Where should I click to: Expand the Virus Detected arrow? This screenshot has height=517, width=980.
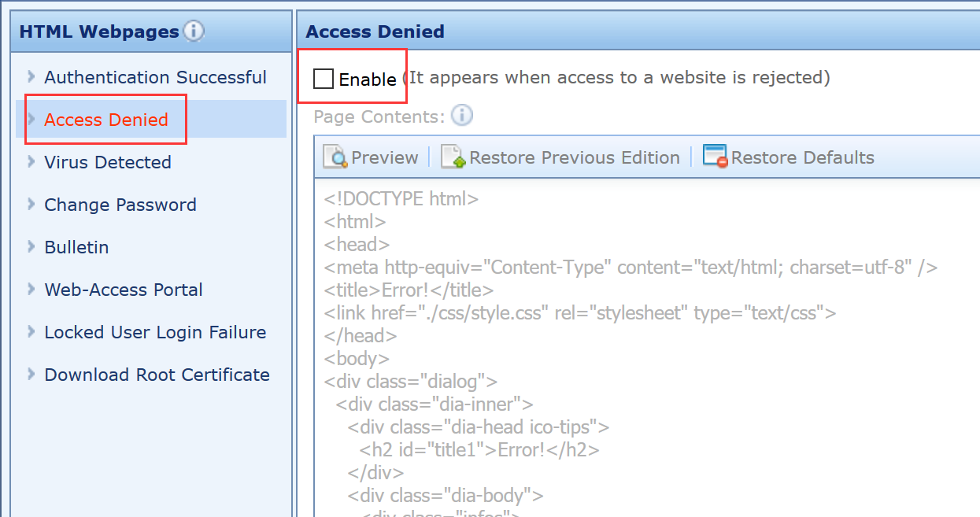pyautogui.click(x=31, y=161)
